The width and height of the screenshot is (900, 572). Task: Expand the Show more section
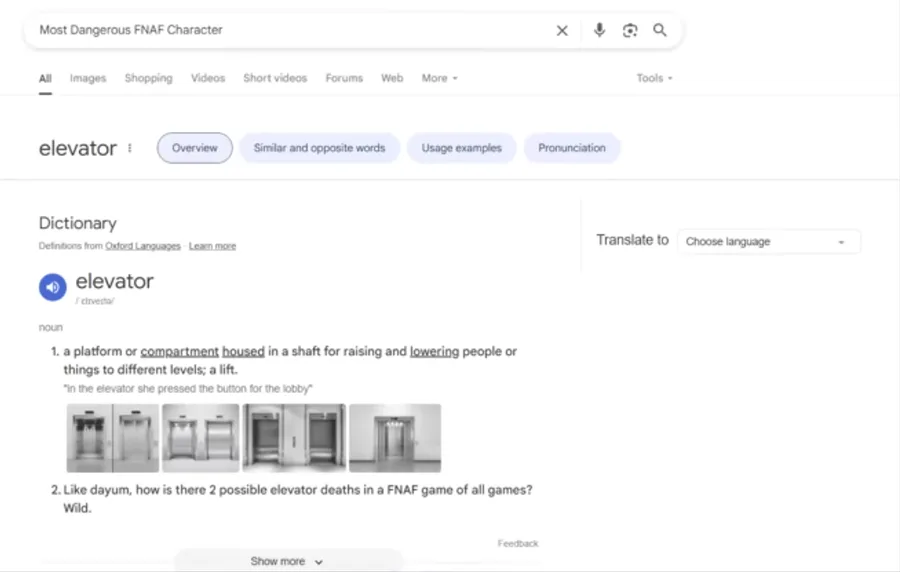tap(287, 561)
